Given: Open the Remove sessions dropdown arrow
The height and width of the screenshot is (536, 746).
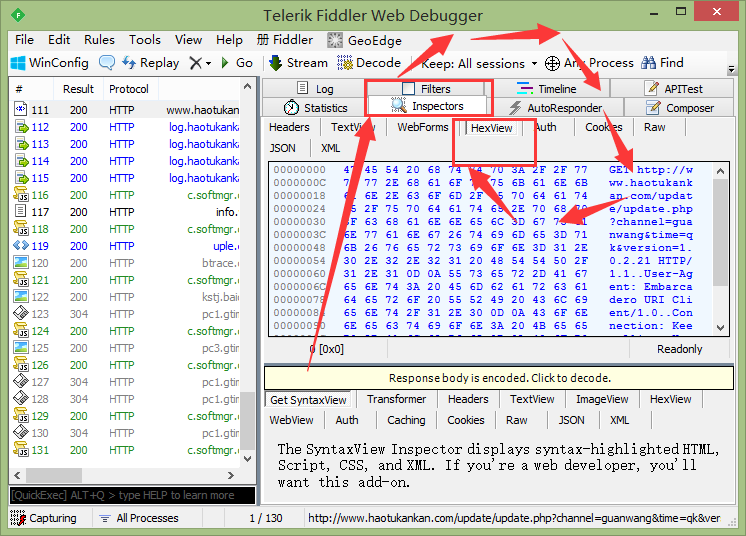Looking at the screenshot, I should [x=208, y=63].
